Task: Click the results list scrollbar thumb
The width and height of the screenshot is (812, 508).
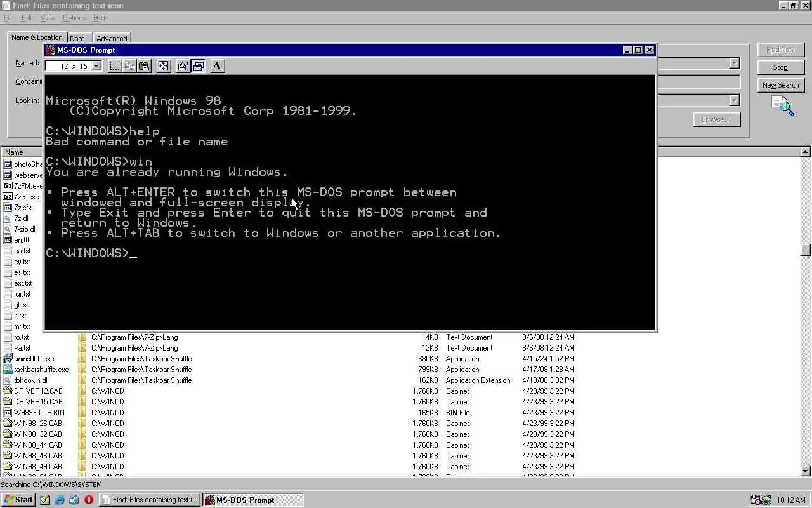Action: tap(806, 250)
